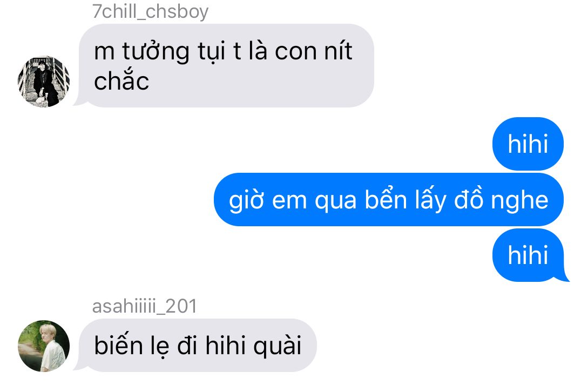This screenshot has height=392, width=581.
Task: Tap the 7chill_chsboy username label
Action: 151,11
